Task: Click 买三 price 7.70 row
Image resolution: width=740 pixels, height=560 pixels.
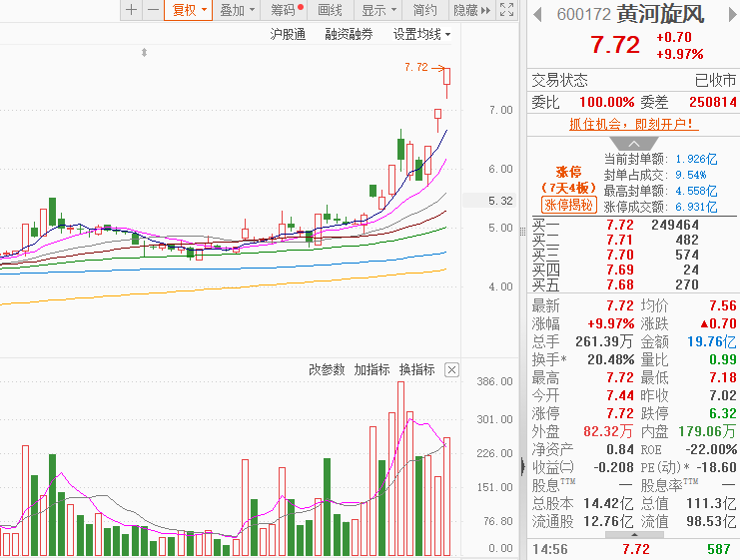Action: [632, 255]
